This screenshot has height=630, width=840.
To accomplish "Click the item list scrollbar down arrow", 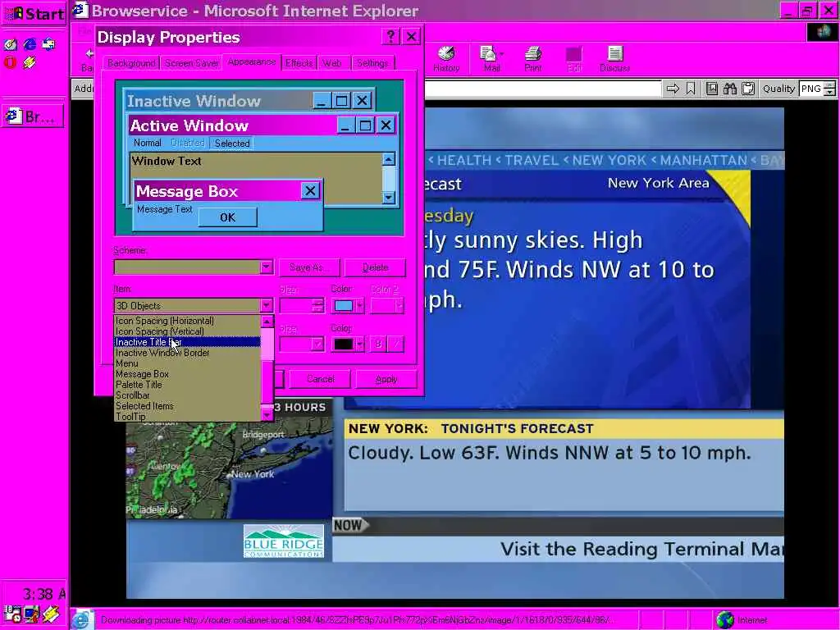I will coord(267,414).
